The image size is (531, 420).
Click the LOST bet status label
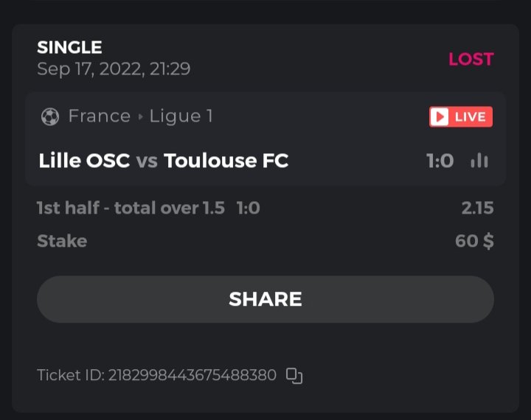471,59
